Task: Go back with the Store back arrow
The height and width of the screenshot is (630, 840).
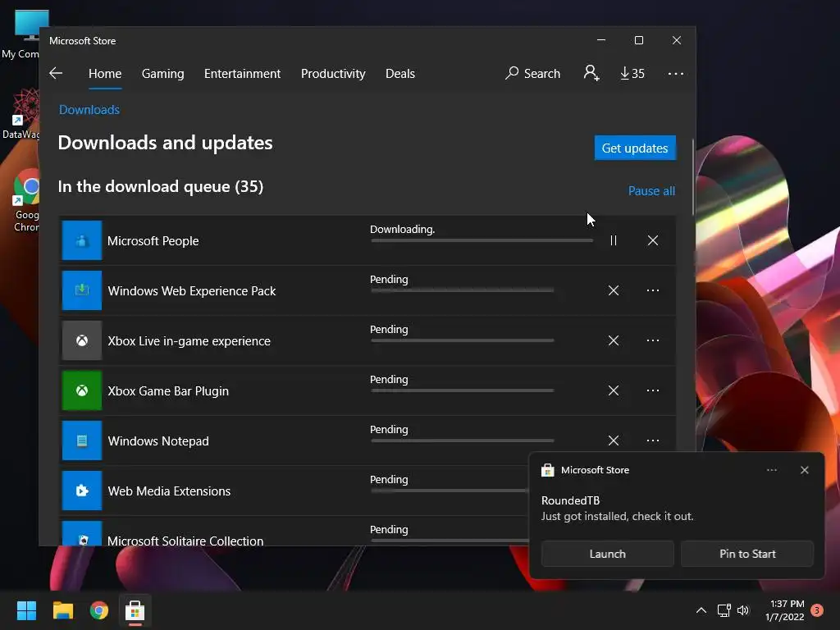Action: tap(56, 73)
